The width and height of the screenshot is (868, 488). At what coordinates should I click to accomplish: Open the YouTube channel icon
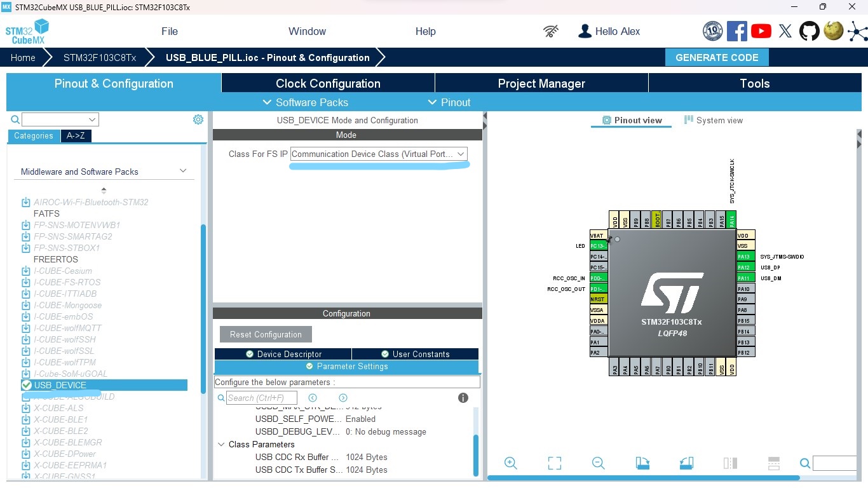(761, 31)
